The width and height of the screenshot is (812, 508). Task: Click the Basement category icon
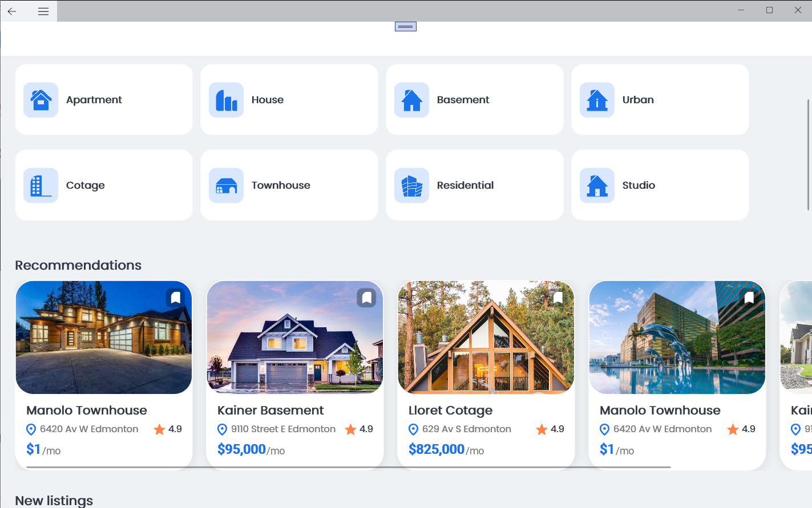(411, 100)
